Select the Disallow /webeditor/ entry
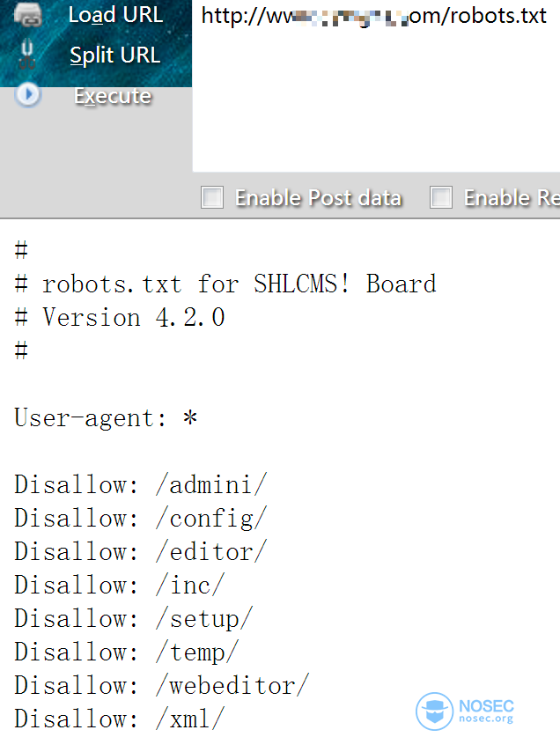This screenshot has width=560, height=752. click(x=162, y=685)
